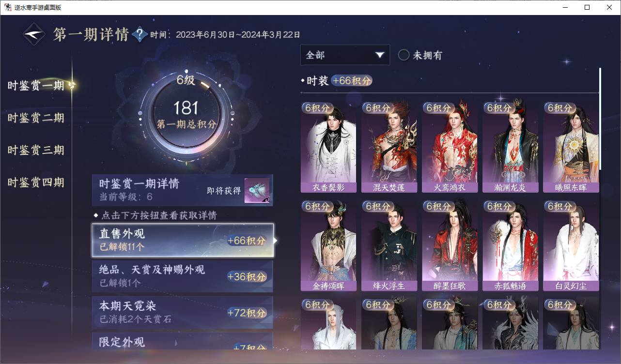Image resolution: width=621 pixels, height=364 pixels.
Task: Click the back arrow diamond icon
Action: point(34,34)
